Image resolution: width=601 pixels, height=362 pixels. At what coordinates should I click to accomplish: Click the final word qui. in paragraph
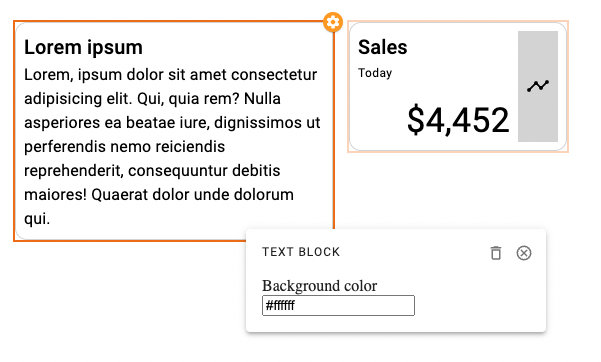[37, 219]
